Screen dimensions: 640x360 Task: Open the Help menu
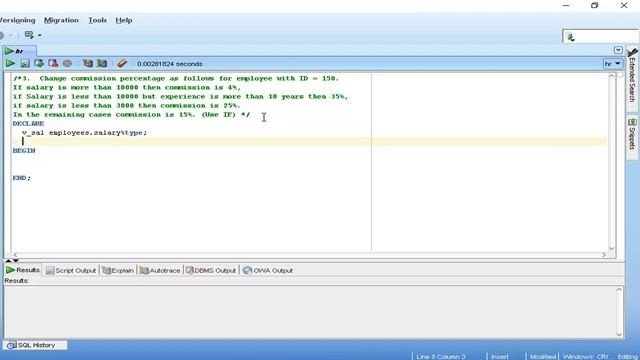click(x=124, y=20)
